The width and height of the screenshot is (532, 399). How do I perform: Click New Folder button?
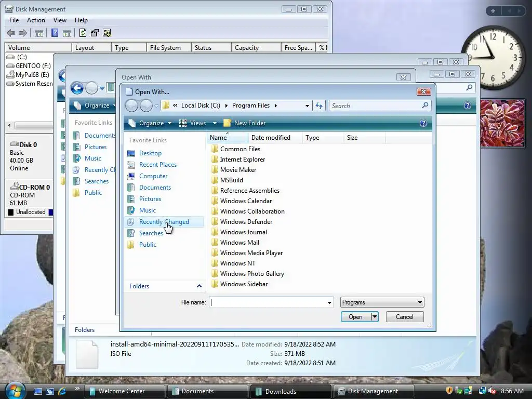click(x=245, y=123)
